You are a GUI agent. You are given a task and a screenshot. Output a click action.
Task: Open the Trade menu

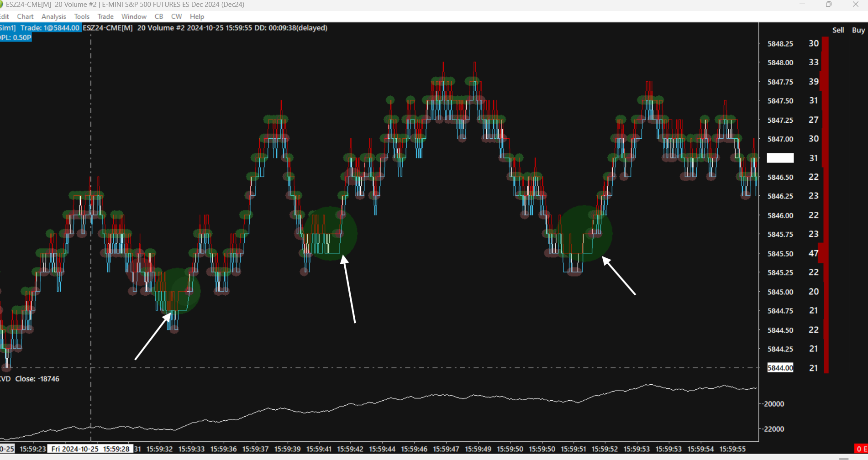click(x=105, y=16)
